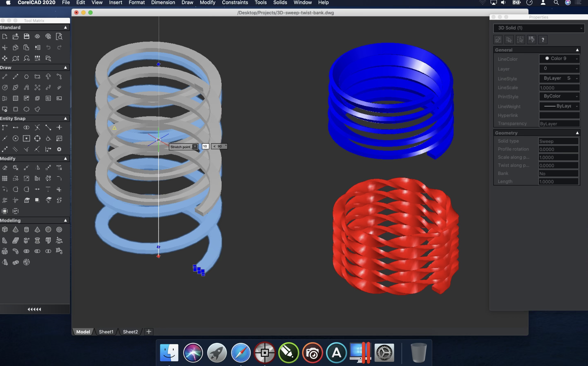Click the Save drawing icon
Screen dimensions: 588x366
tap(26, 36)
